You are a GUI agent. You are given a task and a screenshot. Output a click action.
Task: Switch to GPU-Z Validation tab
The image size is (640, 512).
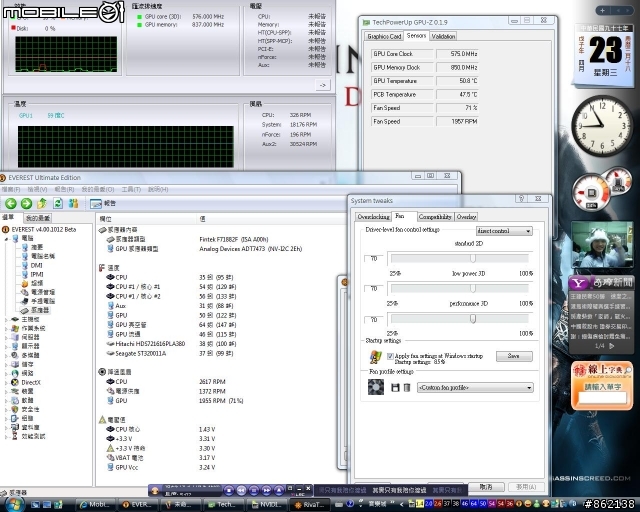(443, 36)
